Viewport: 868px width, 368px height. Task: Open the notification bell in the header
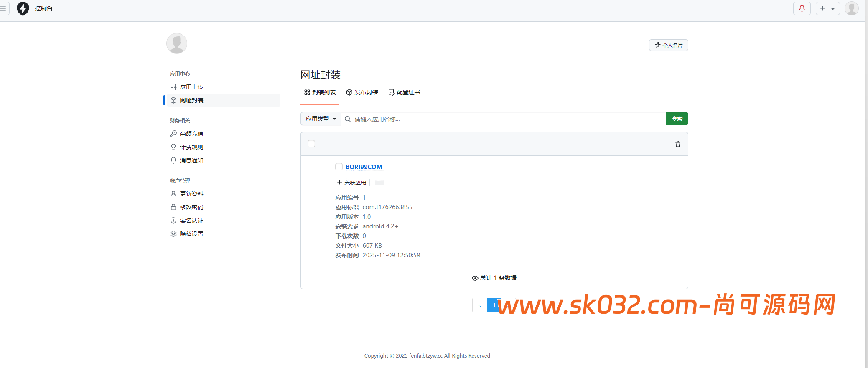coord(802,8)
